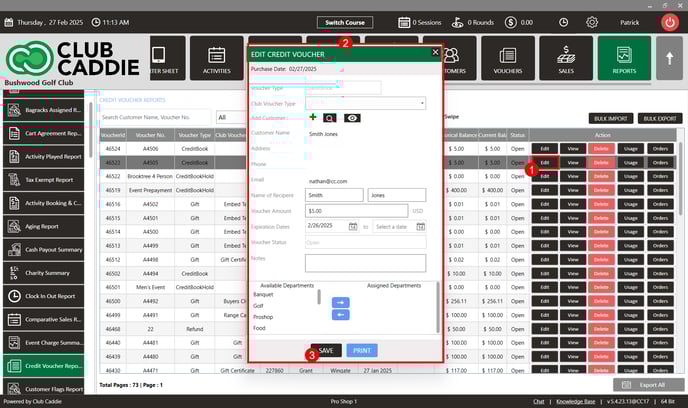The image size is (688, 408).
Task: Open the expiration start date calendar picker
Action: coord(353,226)
